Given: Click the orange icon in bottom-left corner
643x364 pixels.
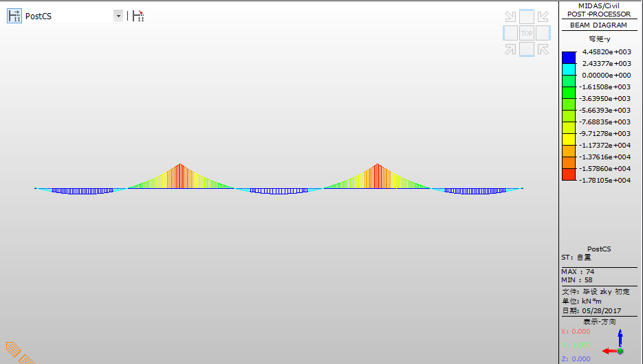Looking at the screenshot, I should [x=19, y=353].
